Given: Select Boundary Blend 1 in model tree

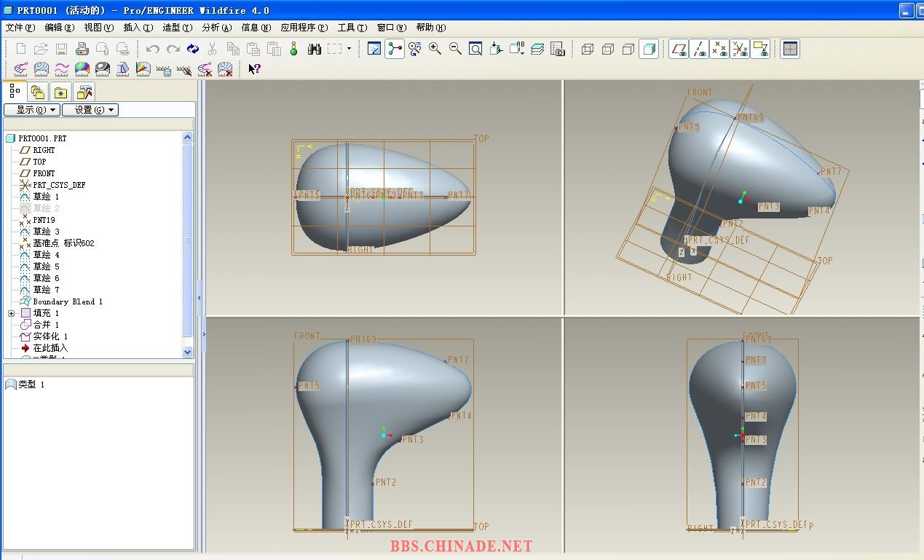Looking at the screenshot, I should (68, 301).
